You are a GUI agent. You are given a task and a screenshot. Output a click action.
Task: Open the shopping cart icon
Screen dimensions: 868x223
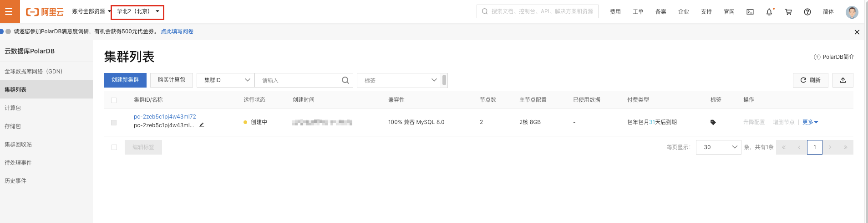788,12
